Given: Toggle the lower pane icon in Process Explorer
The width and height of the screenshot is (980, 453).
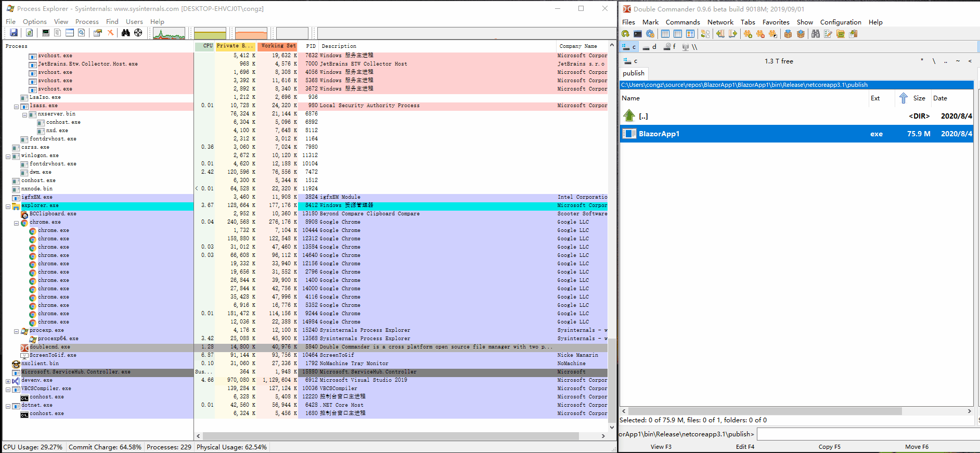Looking at the screenshot, I should pos(69,33).
